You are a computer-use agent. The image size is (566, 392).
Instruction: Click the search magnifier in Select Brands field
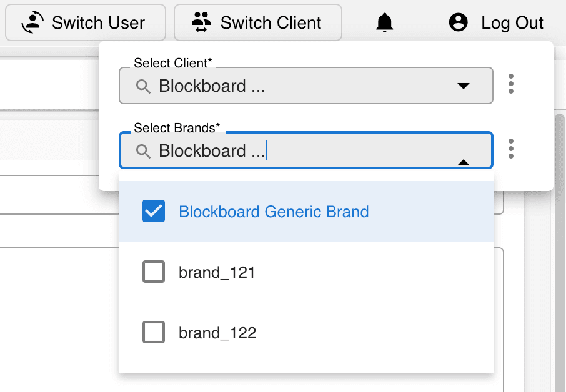(x=143, y=151)
